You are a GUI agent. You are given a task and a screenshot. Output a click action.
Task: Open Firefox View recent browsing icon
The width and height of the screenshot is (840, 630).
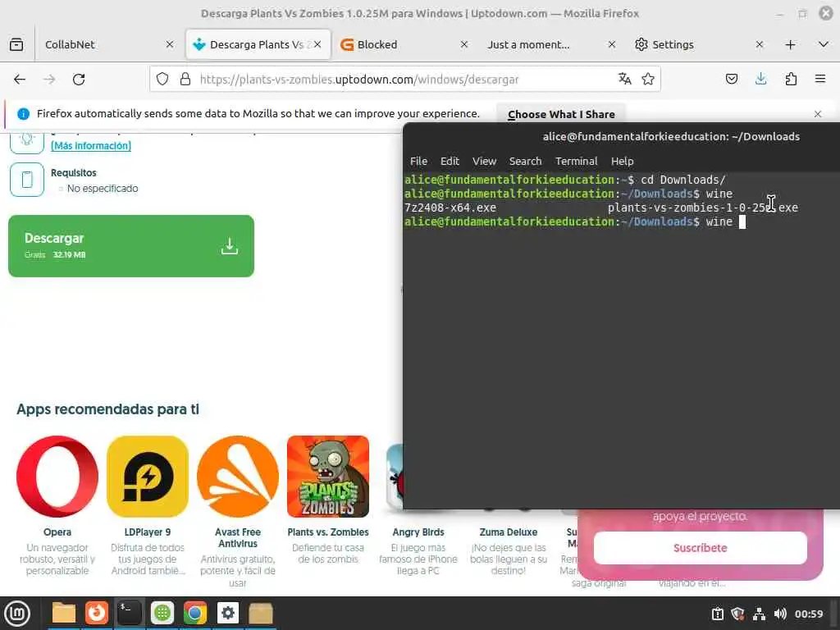click(16, 44)
